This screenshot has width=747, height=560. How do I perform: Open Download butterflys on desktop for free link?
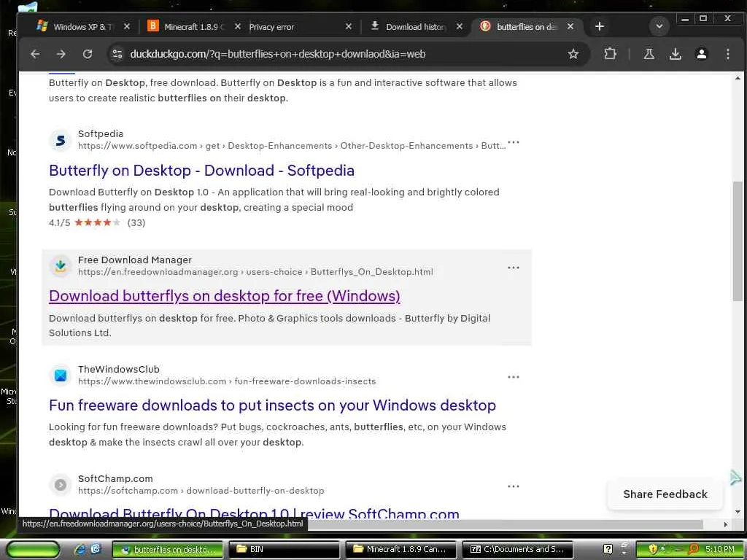point(225,296)
